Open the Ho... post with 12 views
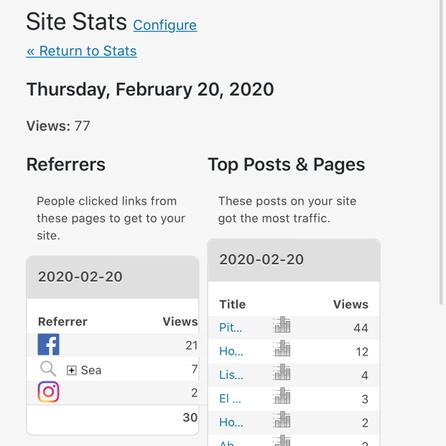 coord(231,351)
